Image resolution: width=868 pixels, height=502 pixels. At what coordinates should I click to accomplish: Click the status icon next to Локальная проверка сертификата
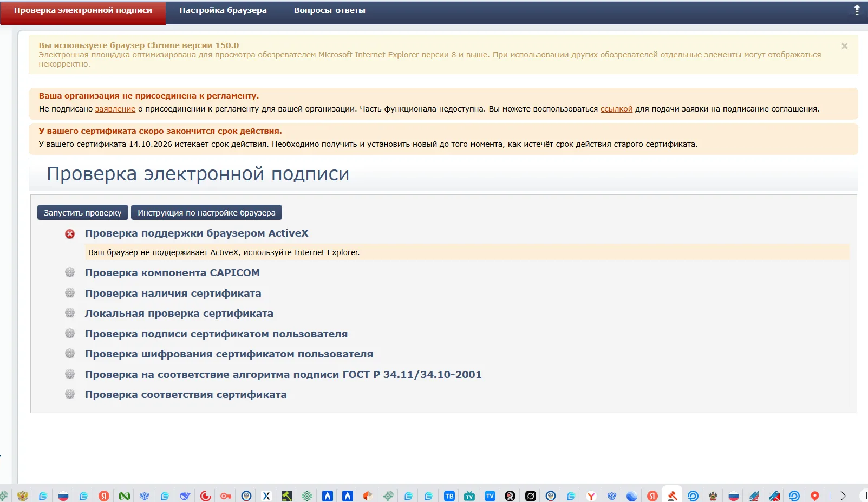point(70,313)
